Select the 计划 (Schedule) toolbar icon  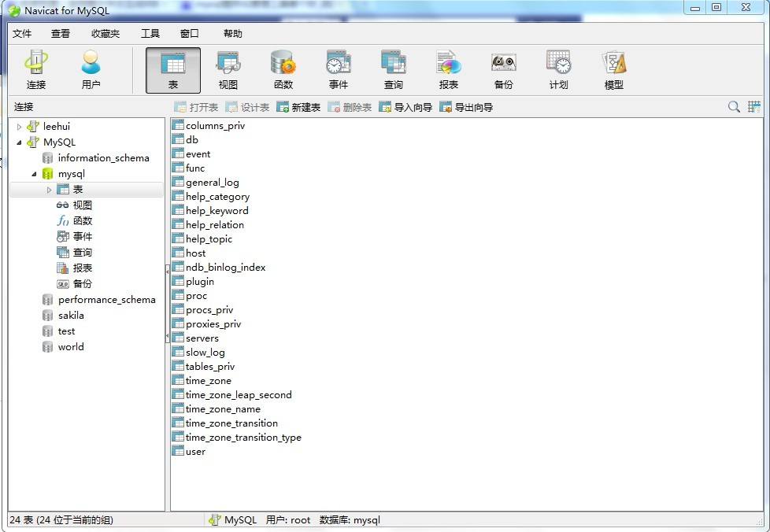558,70
